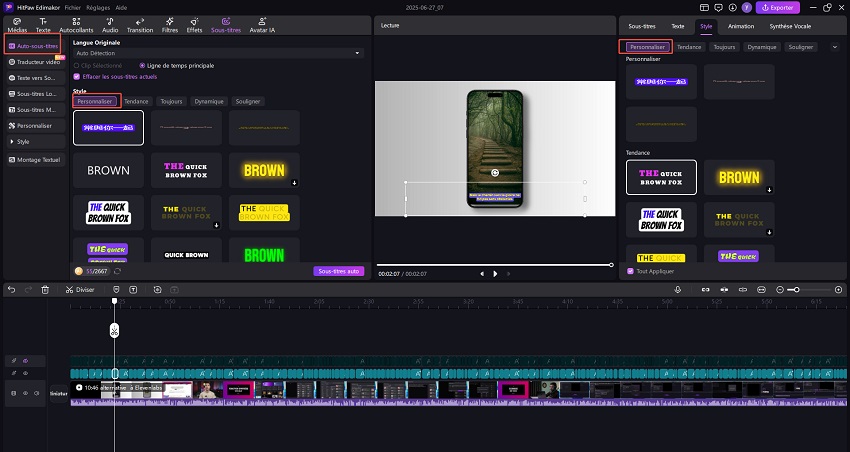The height and width of the screenshot is (452, 850).
Task: Open the feedback message icon in title bar
Action: (718, 8)
